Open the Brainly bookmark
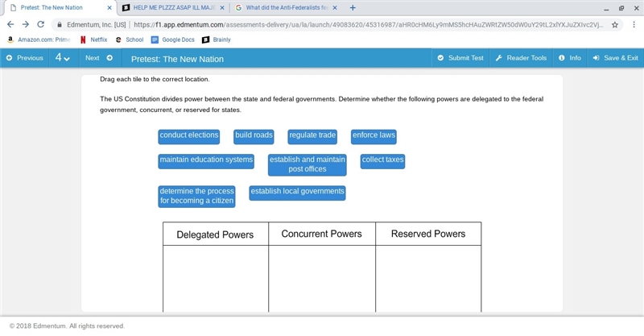Image resolution: width=644 pixels, height=336 pixels. [x=217, y=39]
